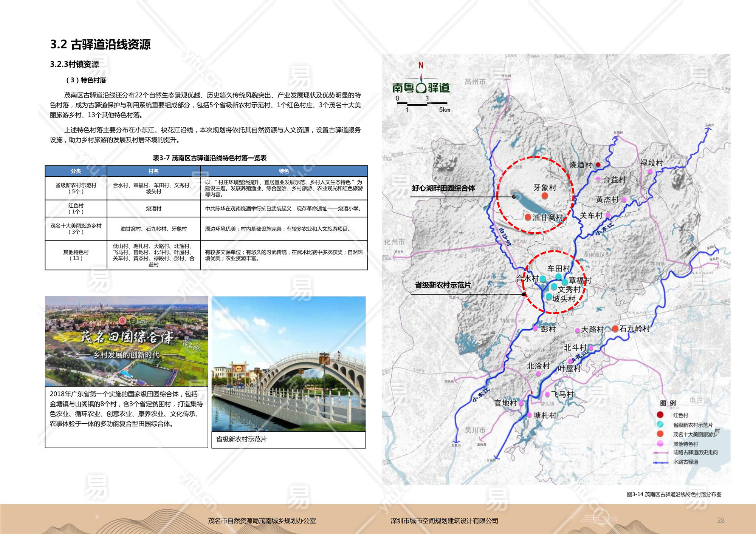The height and width of the screenshot is (534, 756).
Task: Click the blue 水路古驿道 legend line
Action: 660,462
